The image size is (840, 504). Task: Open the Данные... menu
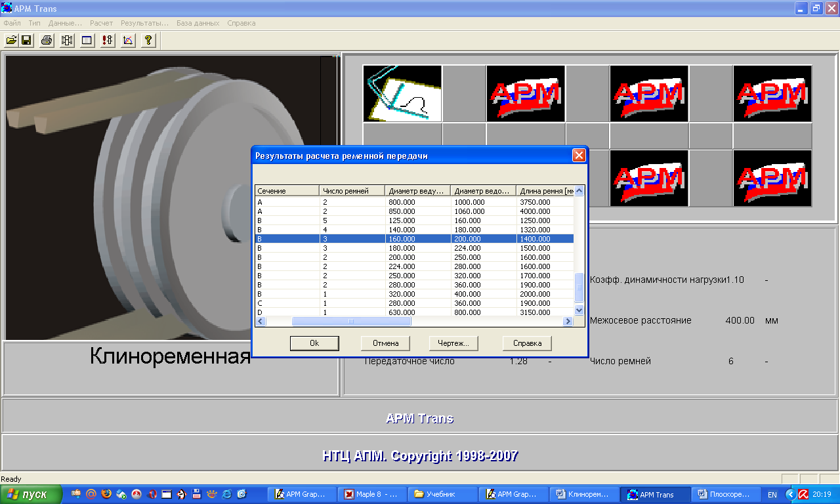click(x=66, y=23)
